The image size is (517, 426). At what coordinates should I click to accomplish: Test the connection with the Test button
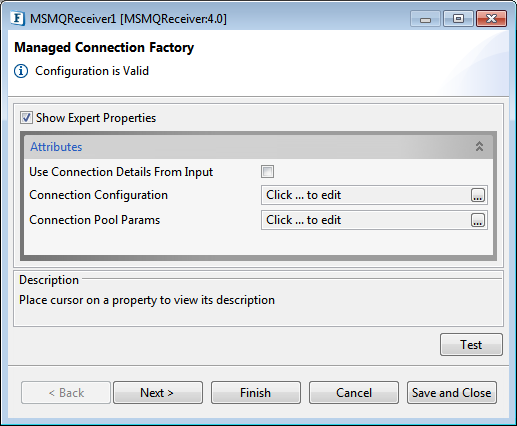tap(471, 345)
